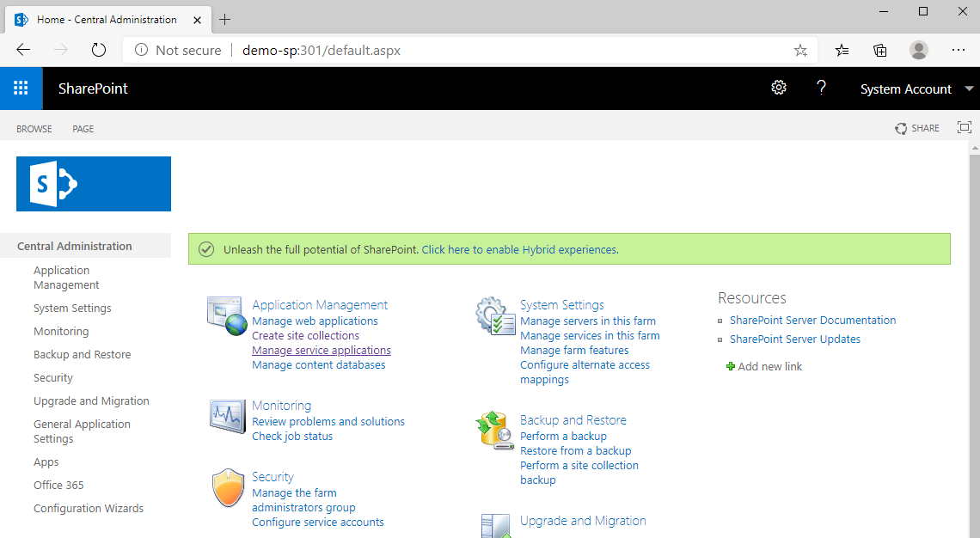Click the enable Hybrid experiences link

[520, 249]
